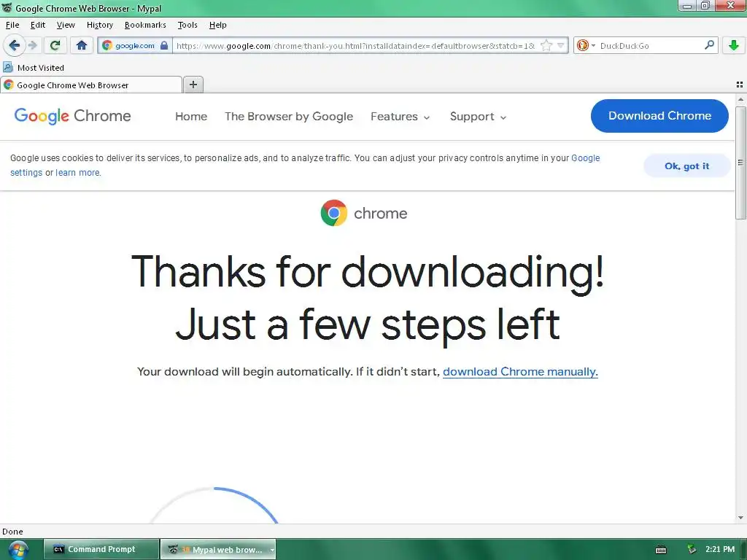747x560 pixels.
Task: Expand the Support dropdown
Action: (478, 117)
